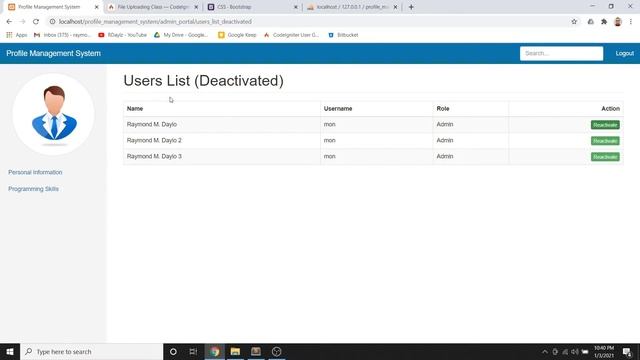Open the Bitbucket bookmark
Image resolution: width=640 pixels, height=360 pixels.
pyautogui.click(x=343, y=35)
